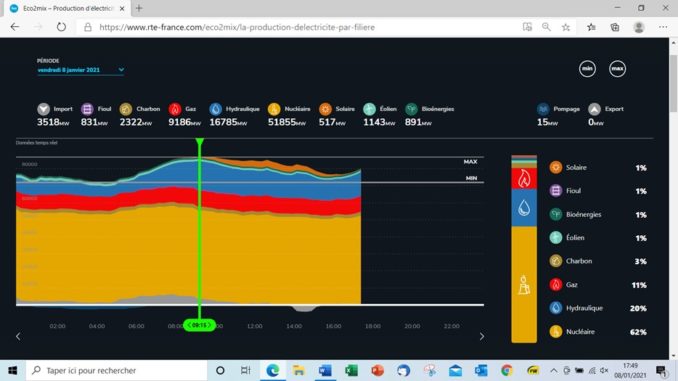
Task: Click the Gaz flame icon in top legend
Action: (x=175, y=109)
